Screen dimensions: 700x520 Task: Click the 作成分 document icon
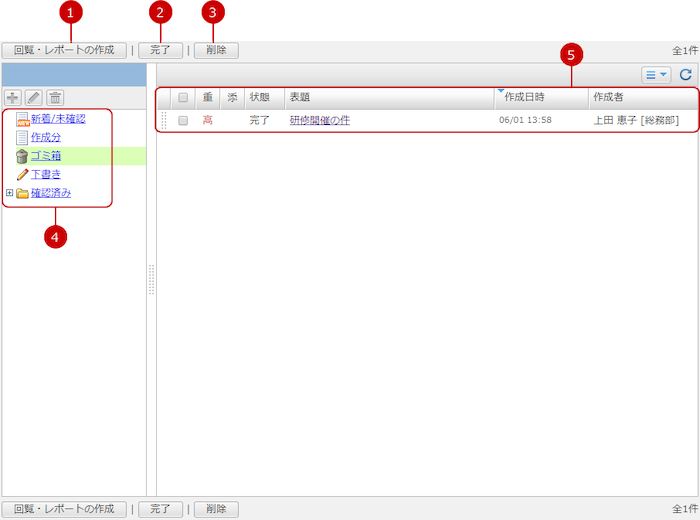pos(22,137)
